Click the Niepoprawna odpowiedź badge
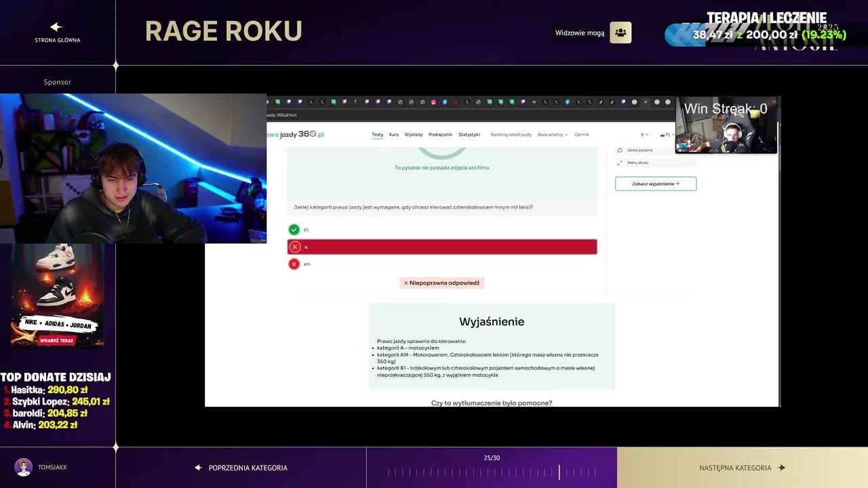Screen dimensions: 868x488 (x=442, y=283)
